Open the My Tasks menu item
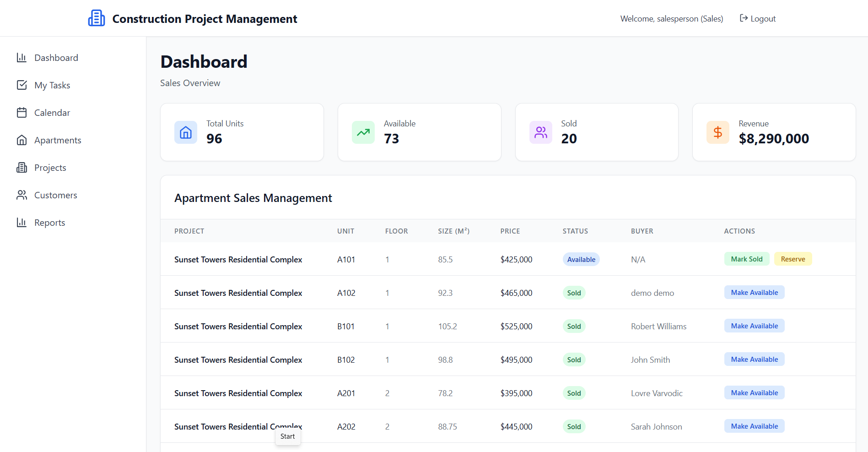 click(x=52, y=85)
